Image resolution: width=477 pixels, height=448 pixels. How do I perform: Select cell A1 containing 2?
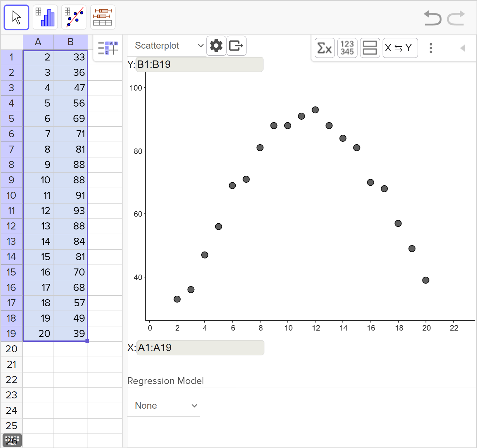[x=38, y=57]
